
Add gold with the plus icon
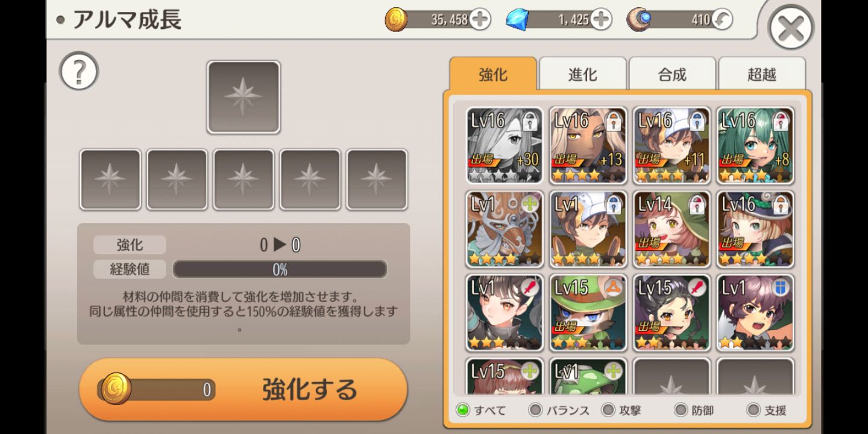pyautogui.click(x=480, y=19)
